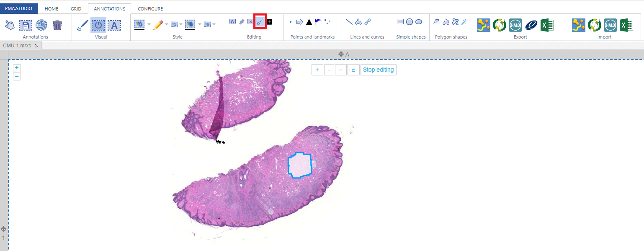This screenshot has width=644, height=251.
Task: Open the pencil line style dropdown arrow
Action: [167, 25]
